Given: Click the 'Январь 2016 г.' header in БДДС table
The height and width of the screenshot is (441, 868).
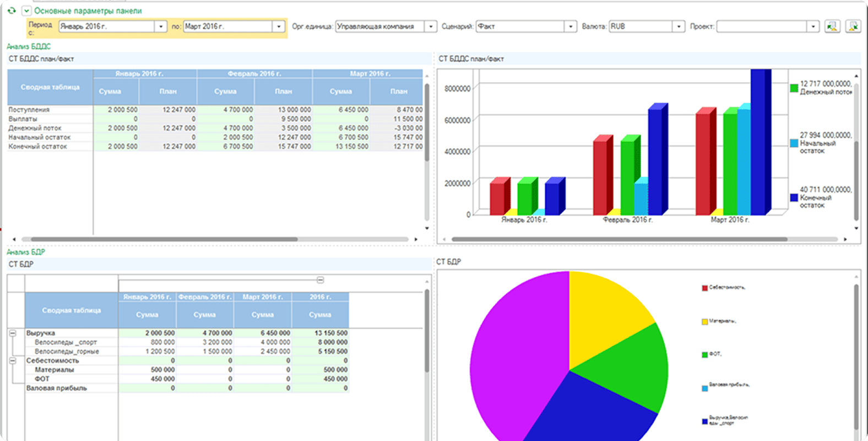Looking at the screenshot, I should point(145,73).
